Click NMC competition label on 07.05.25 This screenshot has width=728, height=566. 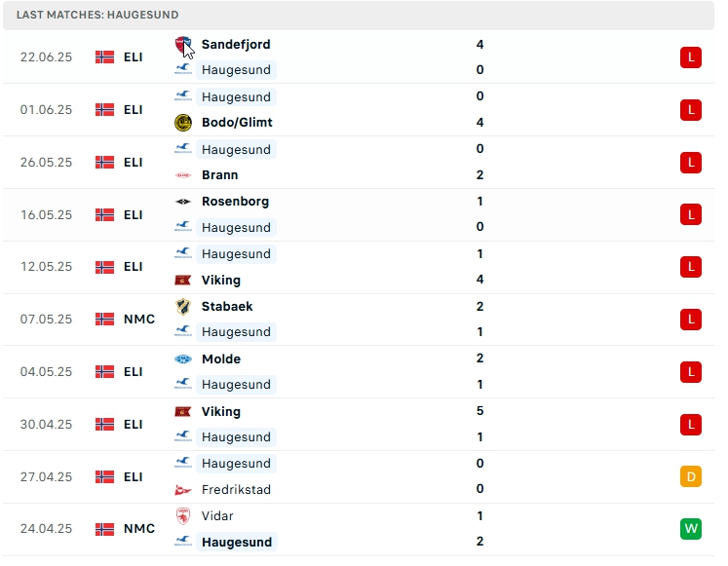pyautogui.click(x=139, y=320)
